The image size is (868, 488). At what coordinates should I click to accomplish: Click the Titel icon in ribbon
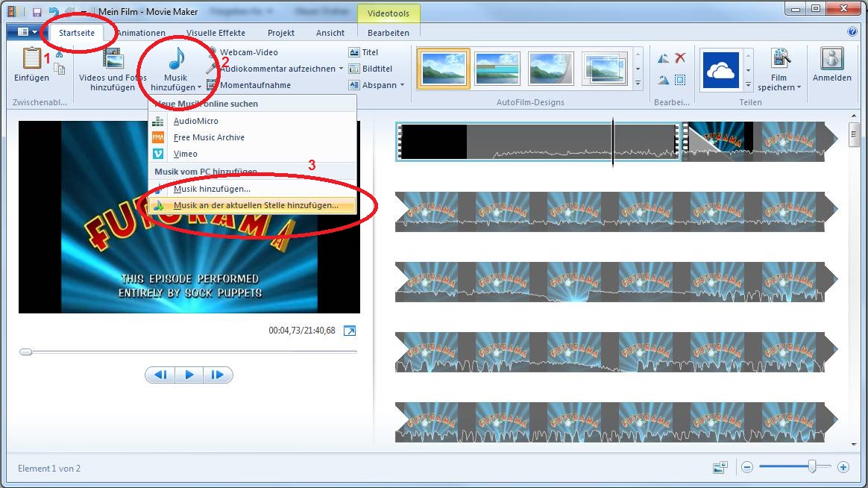tap(354, 52)
